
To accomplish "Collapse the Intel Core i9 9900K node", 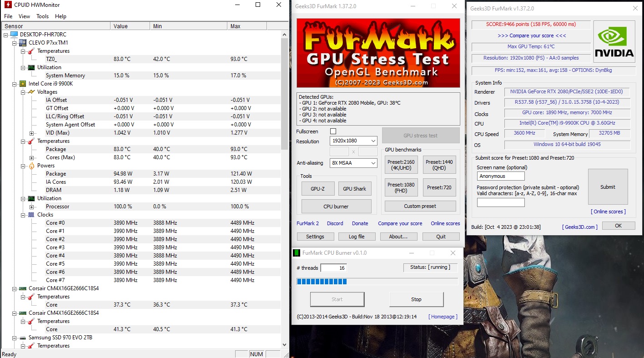I will coord(15,84).
